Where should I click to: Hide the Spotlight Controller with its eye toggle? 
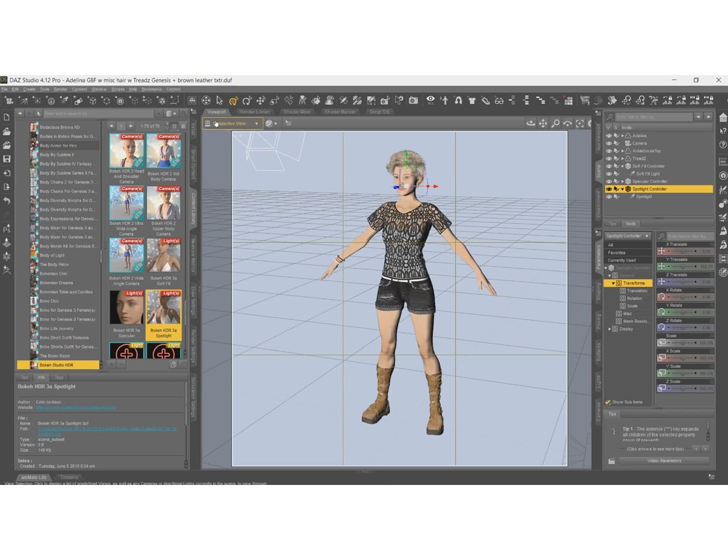pyautogui.click(x=609, y=189)
